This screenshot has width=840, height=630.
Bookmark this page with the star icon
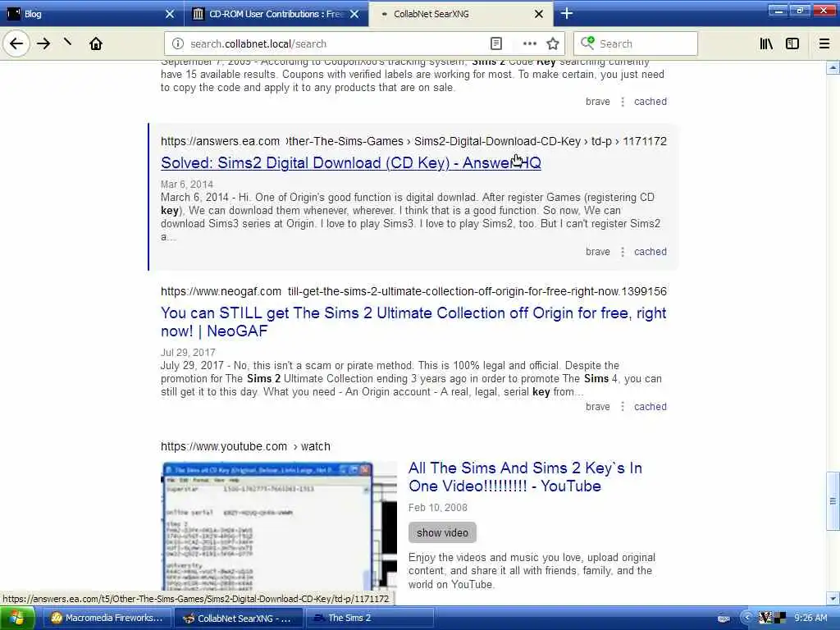[553, 43]
